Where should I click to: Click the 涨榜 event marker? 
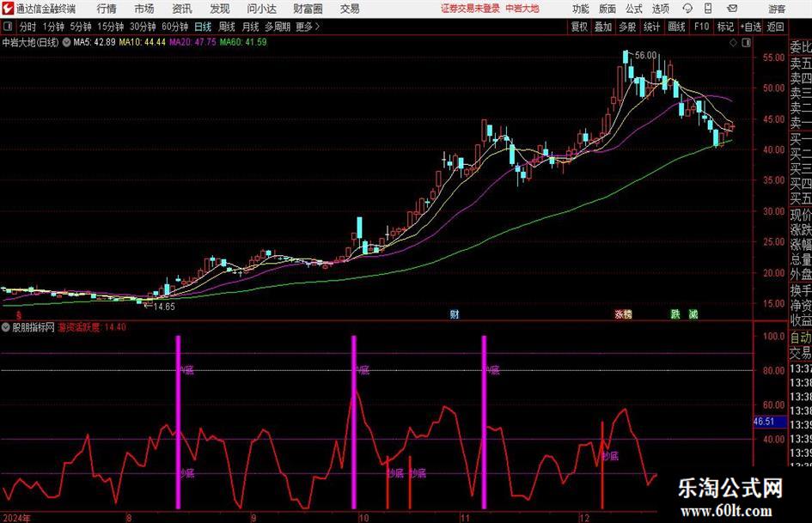click(x=623, y=314)
